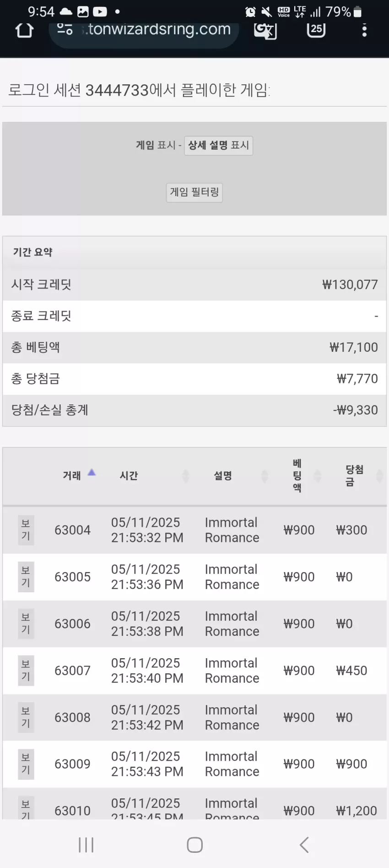Click 보기 for transaction 63004
389x868 pixels.
[x=26, y=530]
